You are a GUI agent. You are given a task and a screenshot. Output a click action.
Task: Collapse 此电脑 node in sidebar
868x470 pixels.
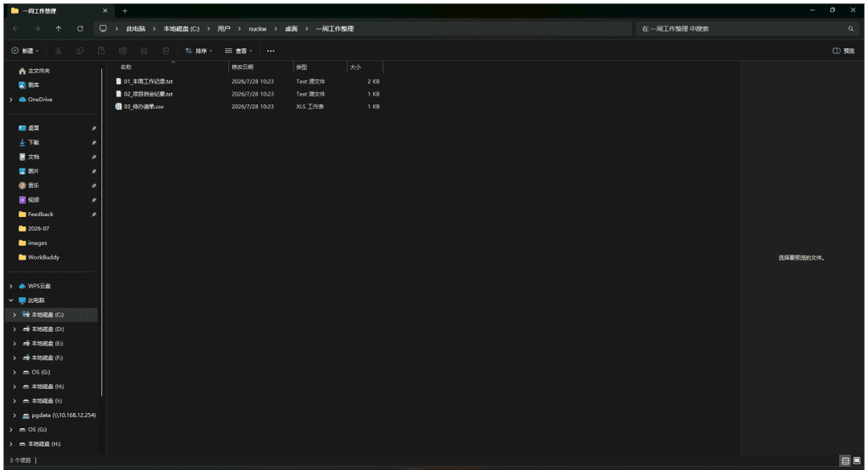point(11,300)
